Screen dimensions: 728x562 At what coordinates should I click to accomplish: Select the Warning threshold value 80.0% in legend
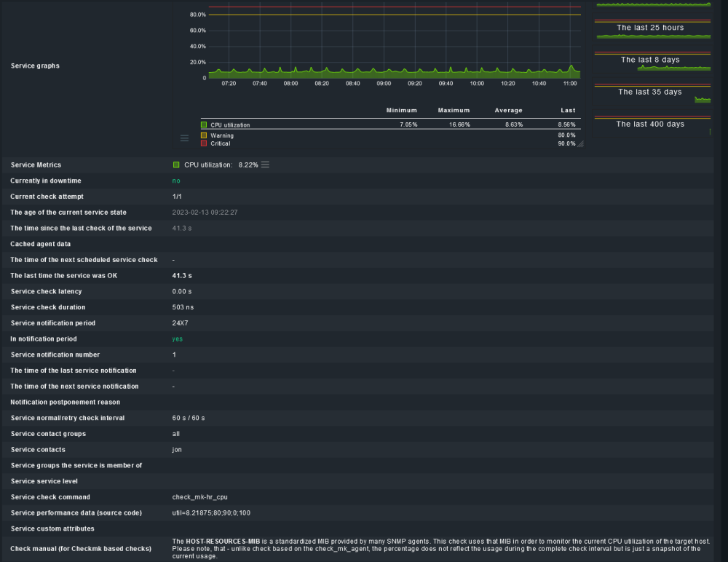[566, 135]
